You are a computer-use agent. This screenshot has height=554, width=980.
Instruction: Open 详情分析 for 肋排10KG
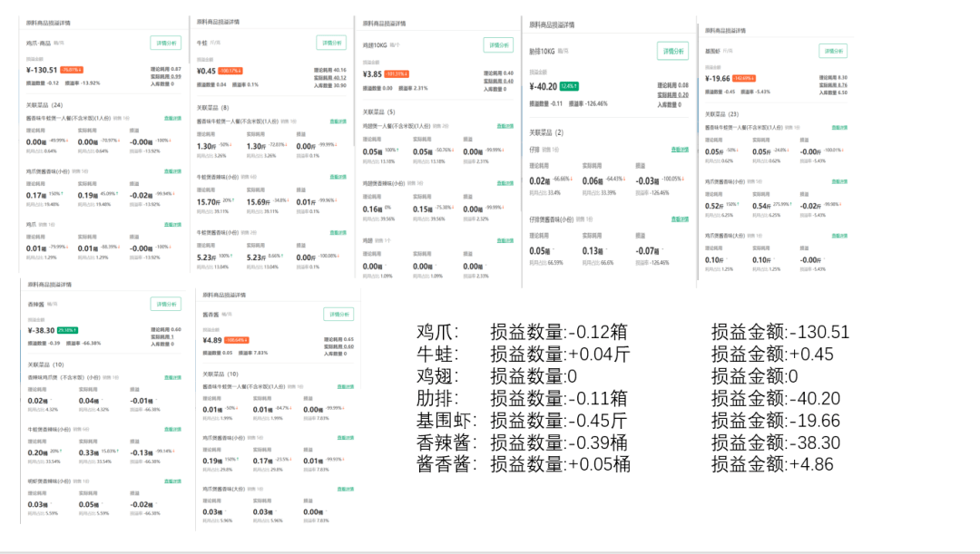pyautogui.click(x=673, y=53)
